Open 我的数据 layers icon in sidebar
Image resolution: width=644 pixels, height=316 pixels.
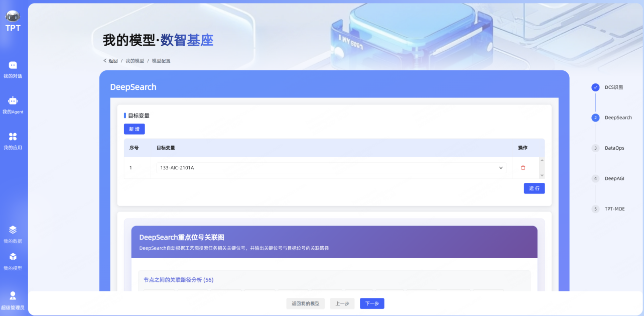(x=13, y=230)
